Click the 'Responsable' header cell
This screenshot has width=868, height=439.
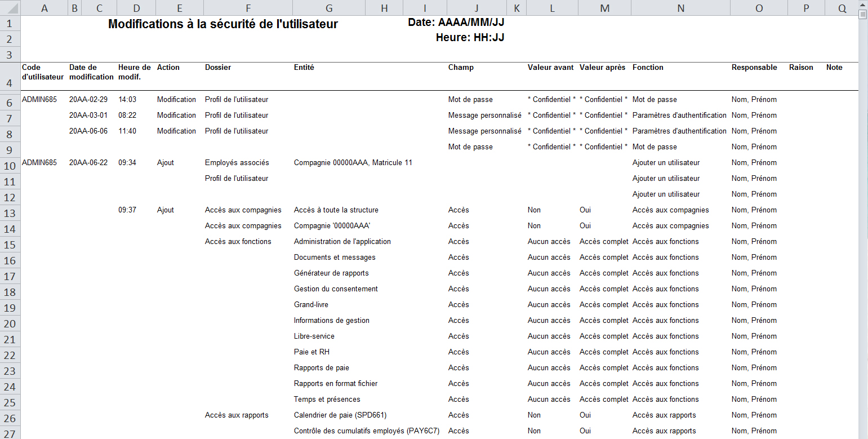tap(754, 68)
